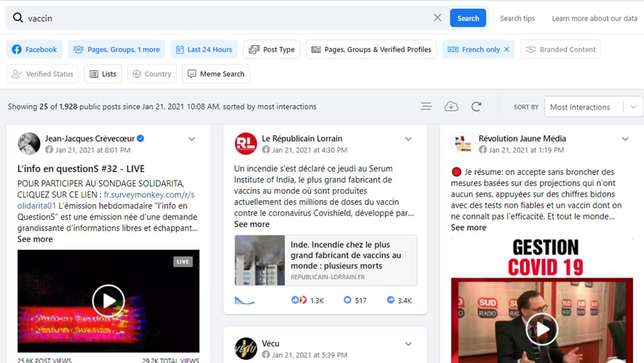Screen dimensions: 644x363
Task: Focus the search box containing 'vaccin'
Action: coord(228,18)
